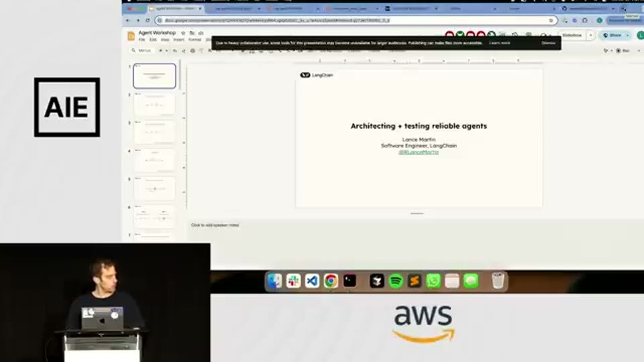Viewport: 644px width, 362px height.
Task: Expand the Slideshow options dropdown arrow
Action: pos(590,36)
